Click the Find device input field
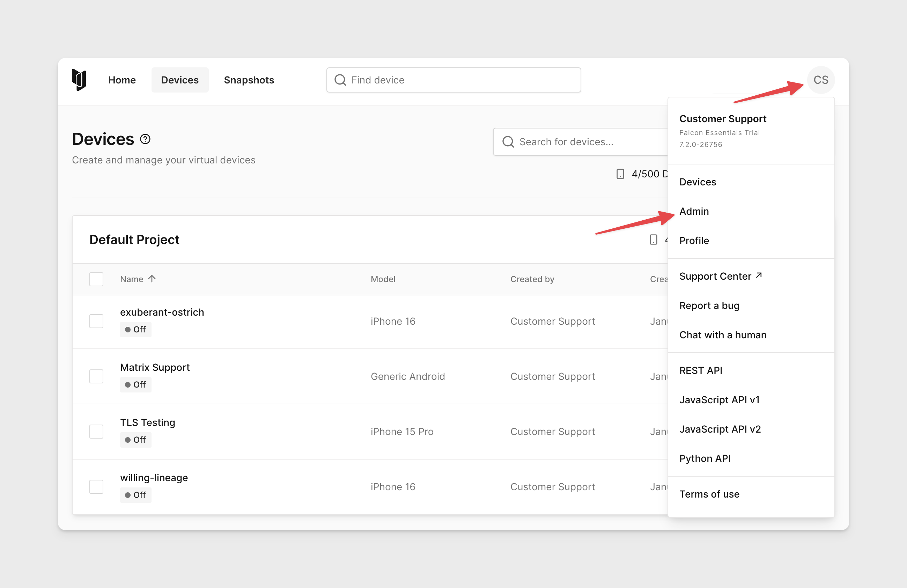 click(x=453, y=80)
